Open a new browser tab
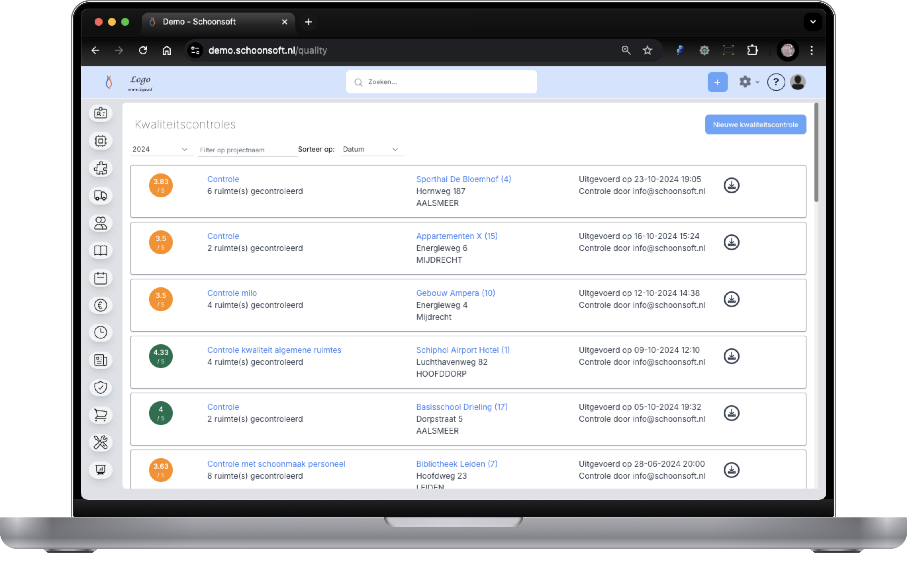The height and width of the screenshot is (576, 924). (308, 22)
